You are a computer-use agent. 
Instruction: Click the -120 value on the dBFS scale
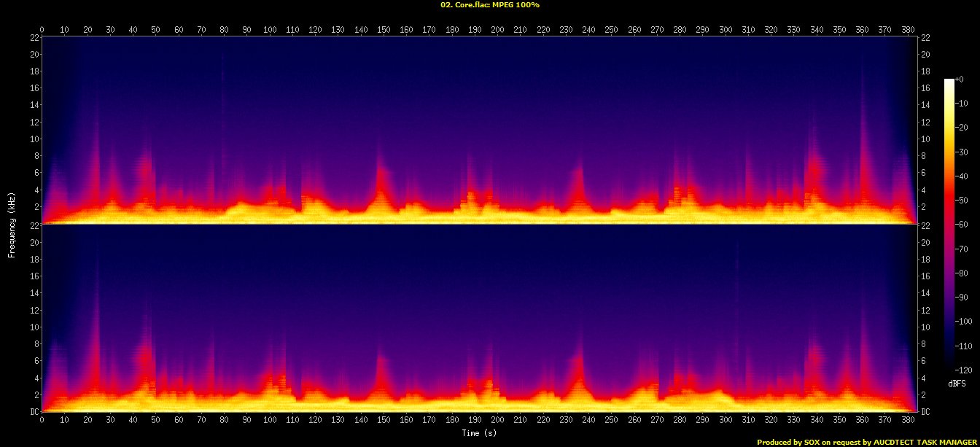(963, 369)
